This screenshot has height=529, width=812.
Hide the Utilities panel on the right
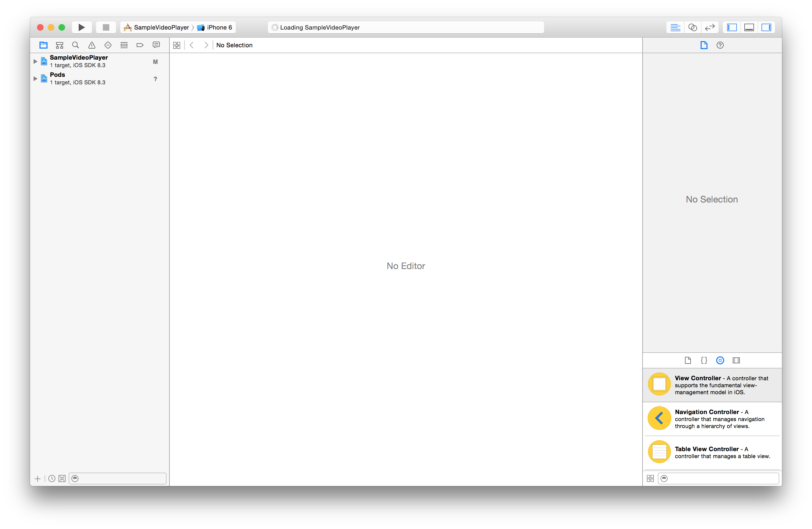coord(766,27)
